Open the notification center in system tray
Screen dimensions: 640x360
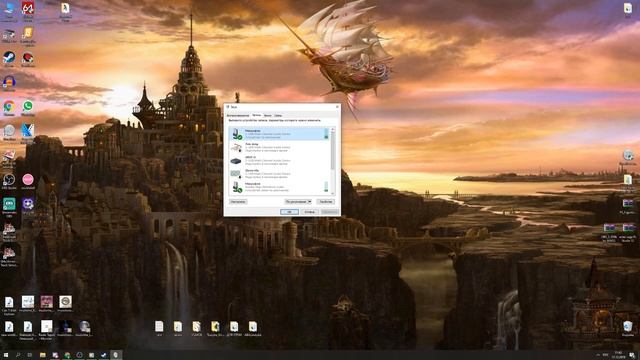pyautogui.click(x=632, y=355)
